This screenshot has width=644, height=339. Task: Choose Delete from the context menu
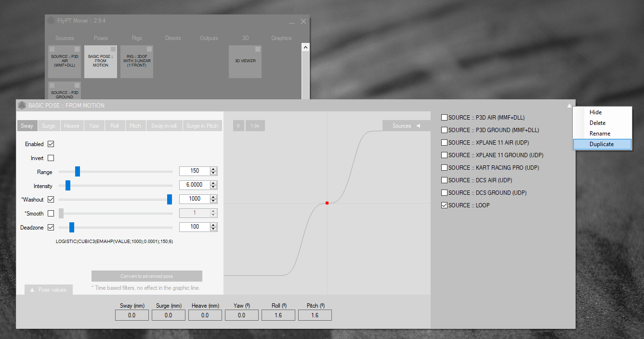(x=602, y=123)
